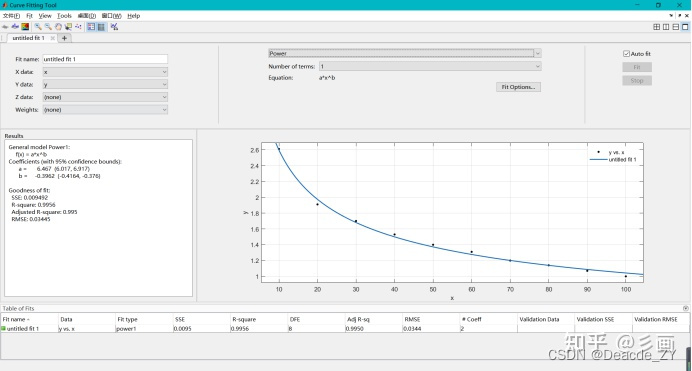Click into the Fit name input field
The height and width of the screenshot is (371, 692).
pos(105,59)
